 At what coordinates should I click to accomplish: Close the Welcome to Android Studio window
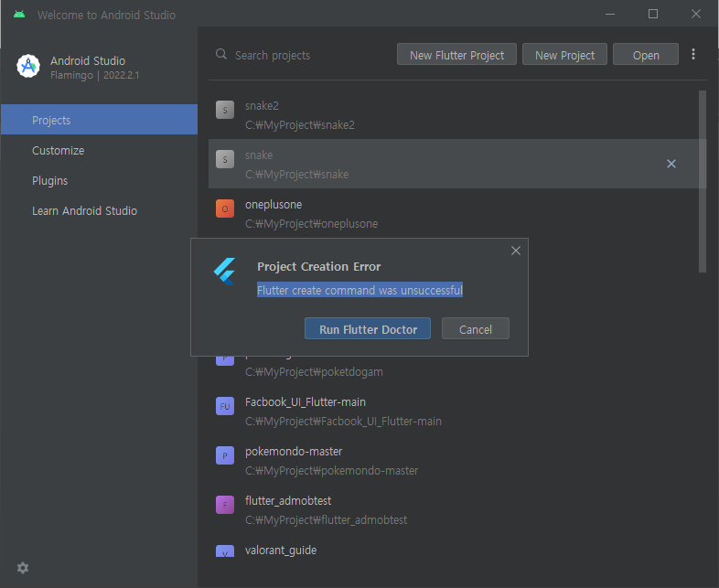696,15
